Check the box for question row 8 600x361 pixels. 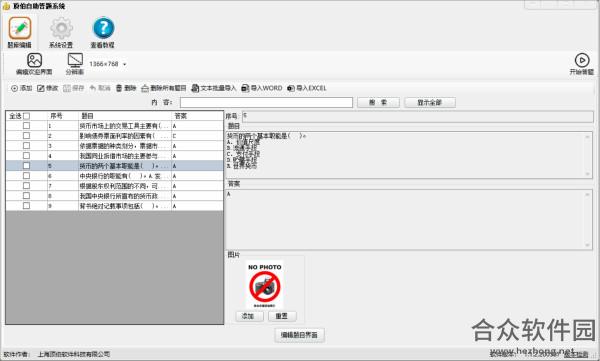26,196
